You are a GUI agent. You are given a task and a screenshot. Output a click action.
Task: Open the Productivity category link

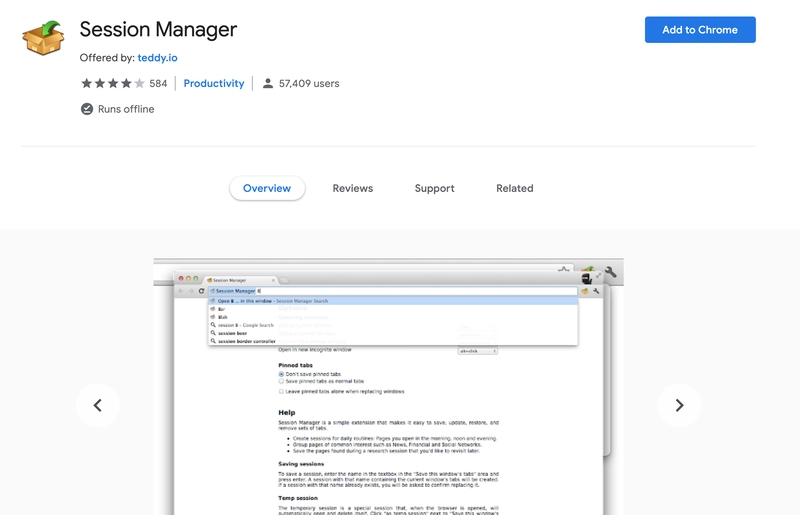(x=214, y=83)
